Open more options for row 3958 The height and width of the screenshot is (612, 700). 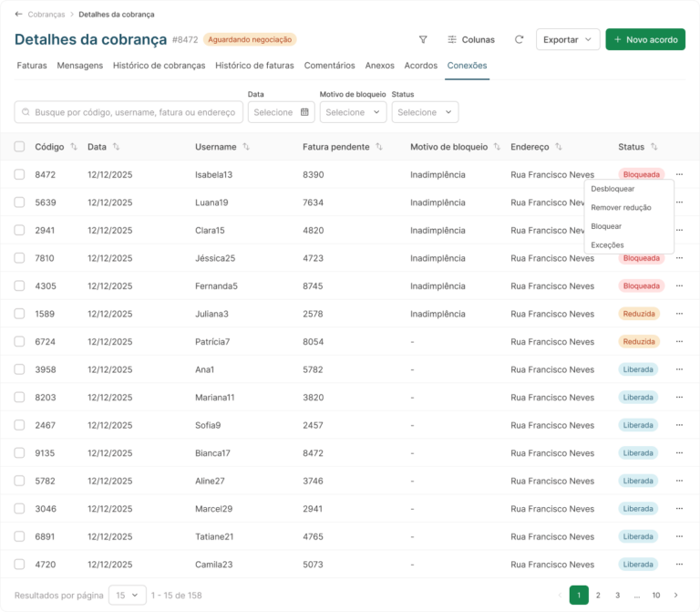pos(679,369)
